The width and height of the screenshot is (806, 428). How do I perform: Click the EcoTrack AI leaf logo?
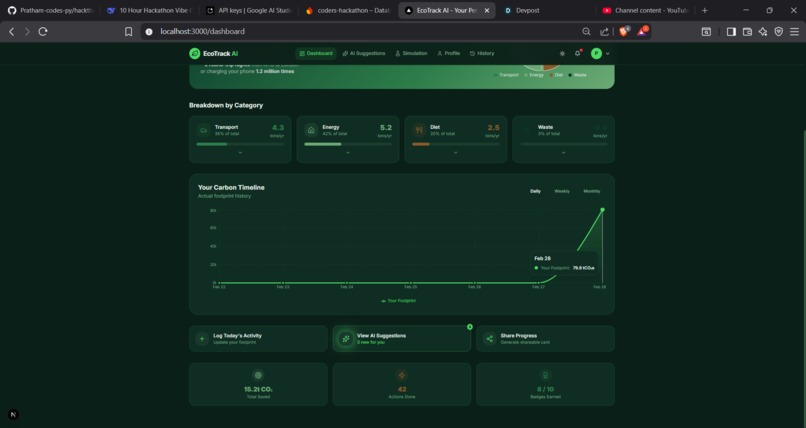[194, 53]
